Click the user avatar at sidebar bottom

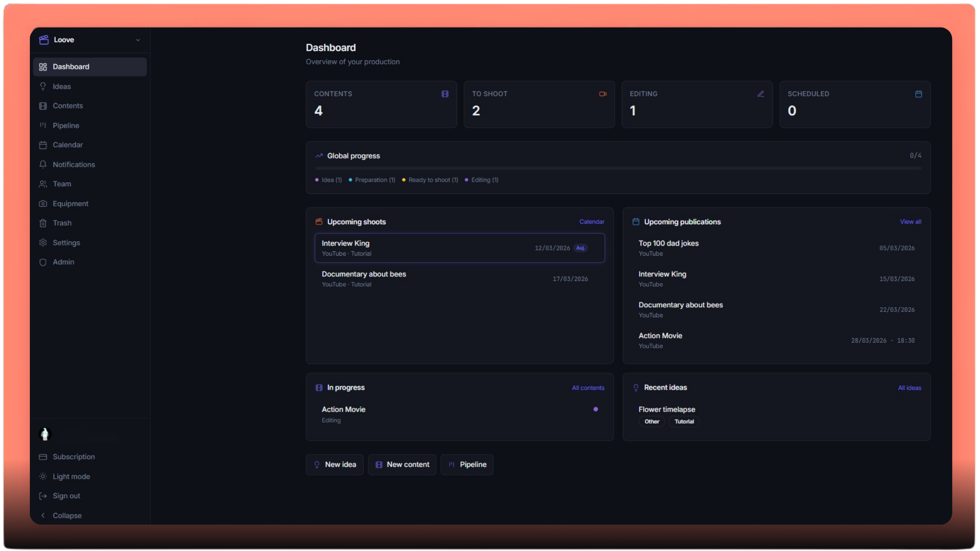coord(44,434)
